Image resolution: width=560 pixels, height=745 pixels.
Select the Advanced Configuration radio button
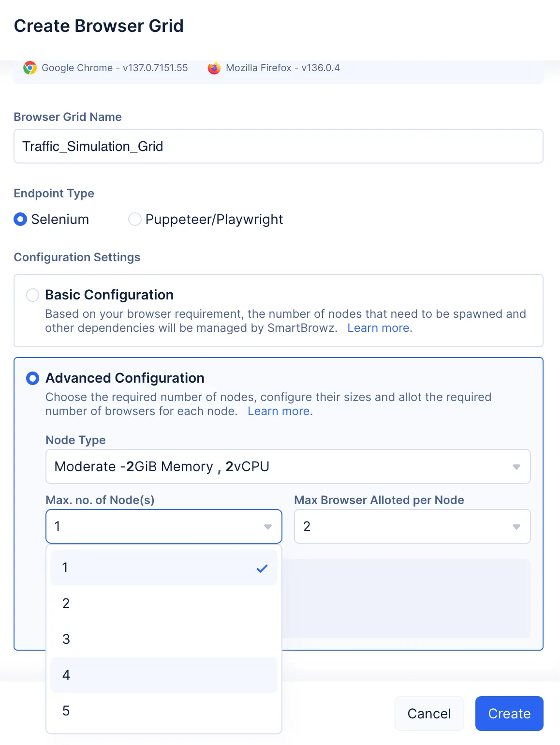32,378
